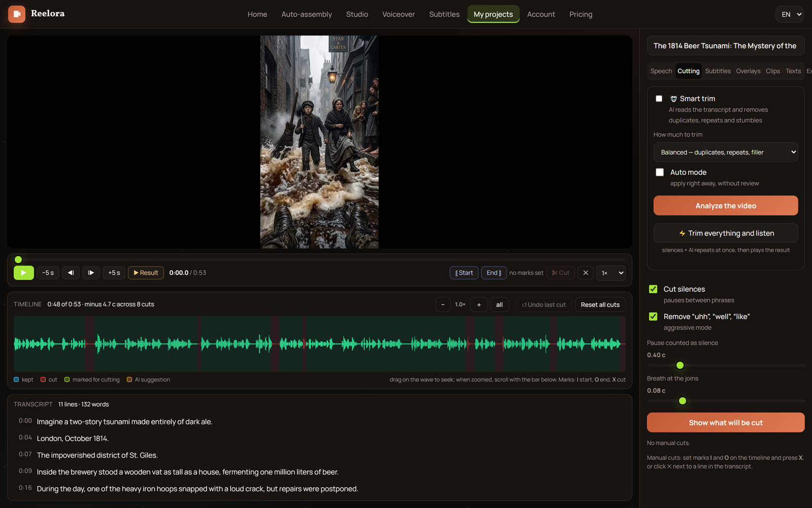Open the Studio page

pyautogui.click(x=357, y=14)
